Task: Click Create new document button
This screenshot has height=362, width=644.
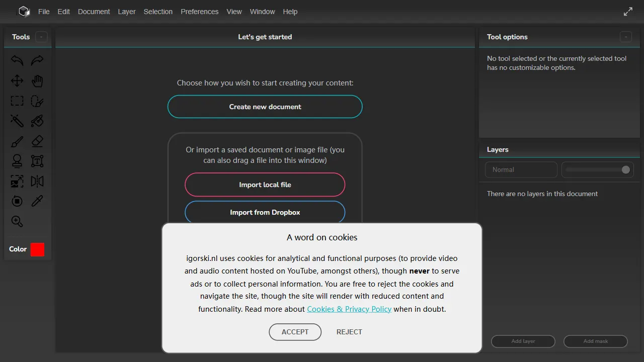Action: coord(265,107)
